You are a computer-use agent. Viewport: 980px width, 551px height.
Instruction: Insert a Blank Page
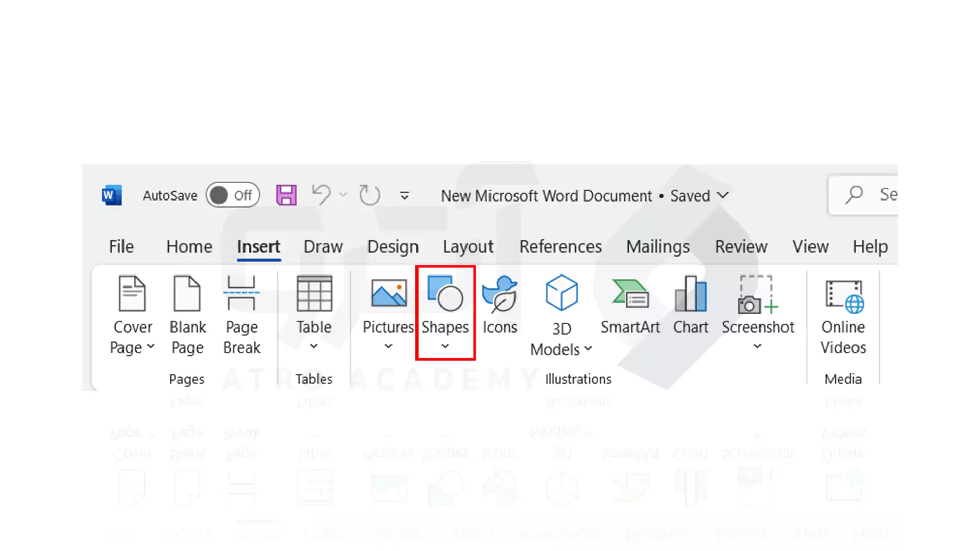click(187, 315)
